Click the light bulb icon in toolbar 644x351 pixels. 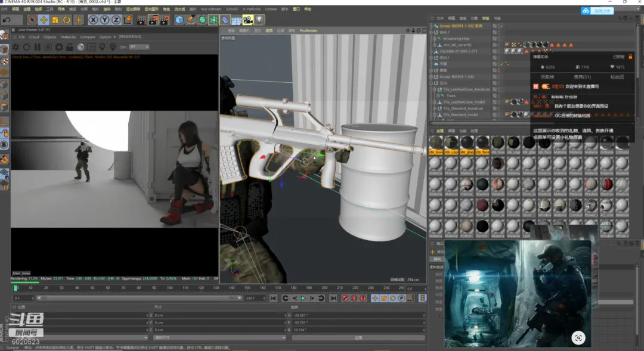[260, 20]
